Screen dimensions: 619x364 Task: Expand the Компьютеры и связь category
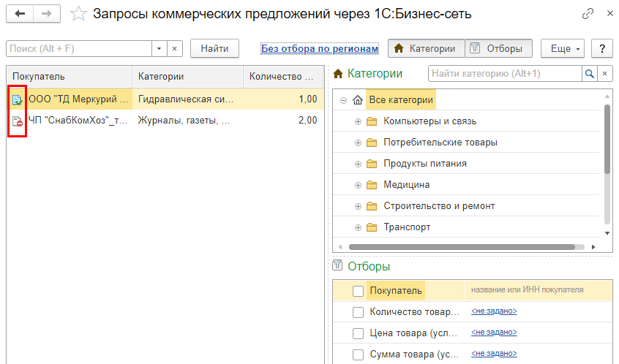pyautogui.click(x=359, y=121)
